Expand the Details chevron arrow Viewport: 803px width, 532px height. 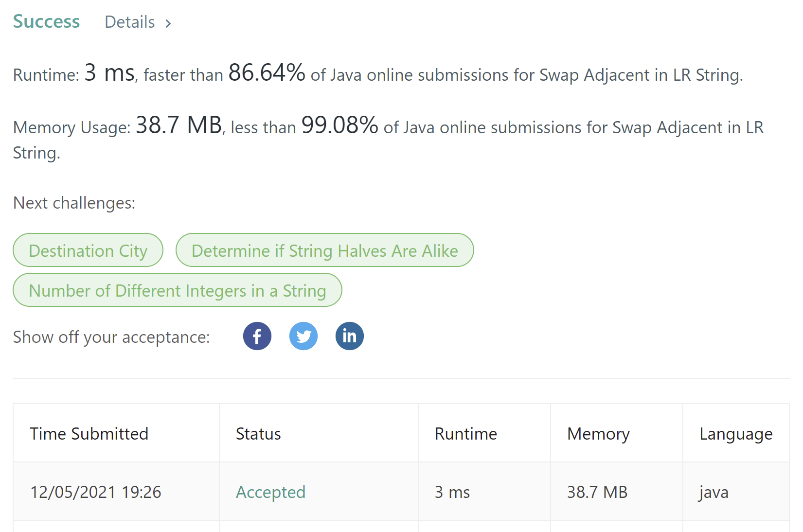[168, 23]
